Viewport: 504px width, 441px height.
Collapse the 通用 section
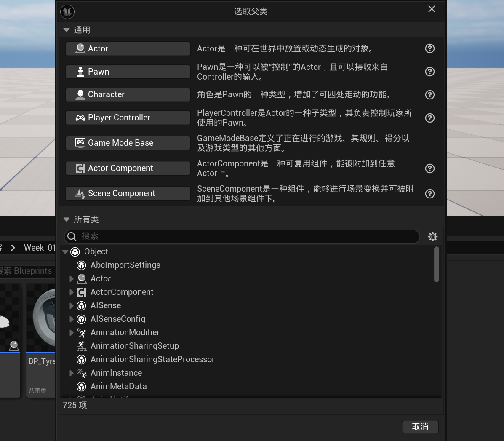[x=67, y=30]
